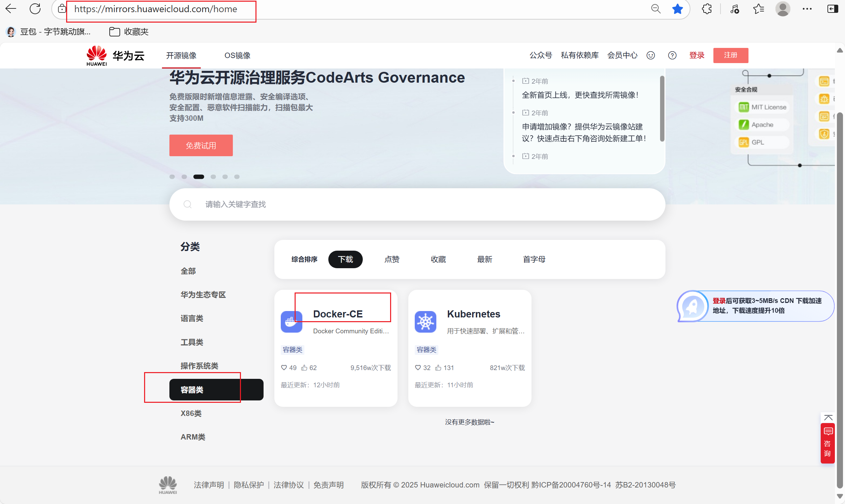
Task: Click the music note browser toolbar icon
Action: pyautogui.click(x=735, y=9)
